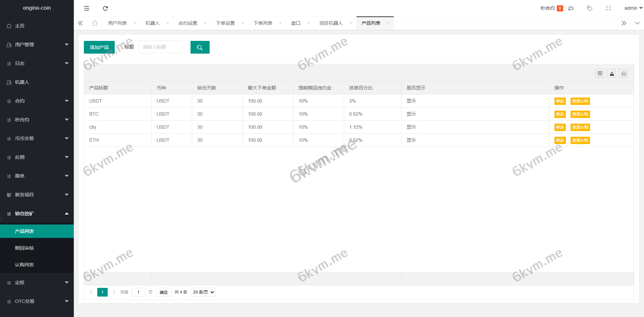Click inside the 请输入标题 search field
The image size is (644, 317).
coord(160,47)
